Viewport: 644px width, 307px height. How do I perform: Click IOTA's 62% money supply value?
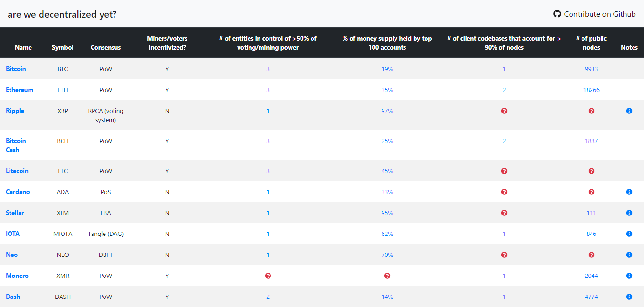tap(387, 234)
